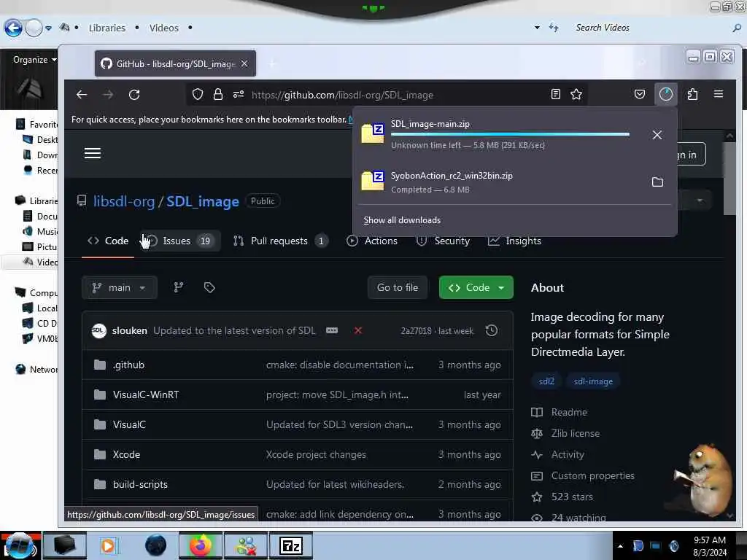The image size is (747, 560).
Task: Open the Firefox application menu (hamburger)
Action: pyautogui.click(x=719, y=94)
